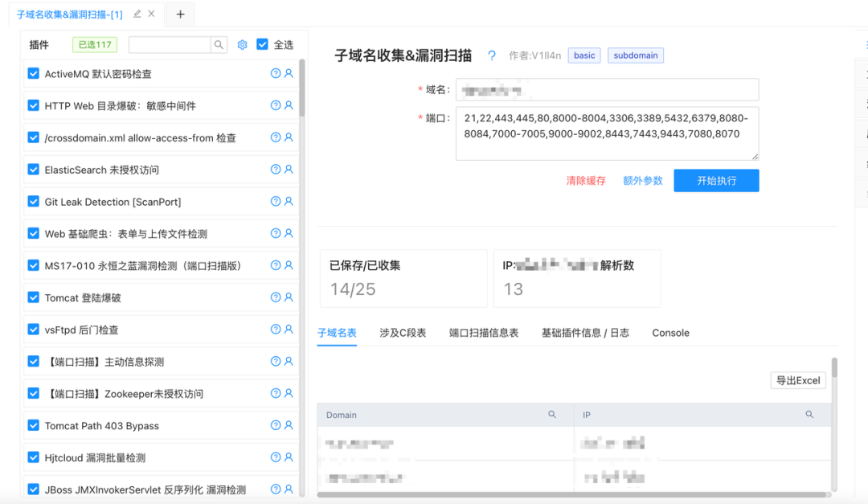View author icon of Tomcat 登陆爆破
This screenshot has width=868, height=504.
[x=289, y=297]
